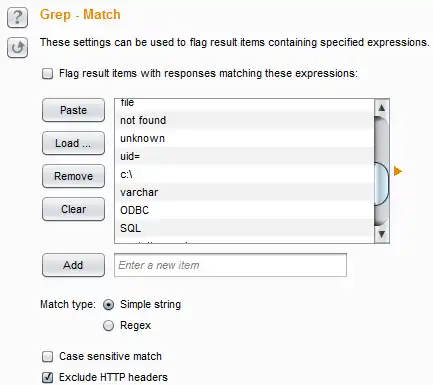
Task: Open the Load ... file dialog button
Action: (73, 143)
